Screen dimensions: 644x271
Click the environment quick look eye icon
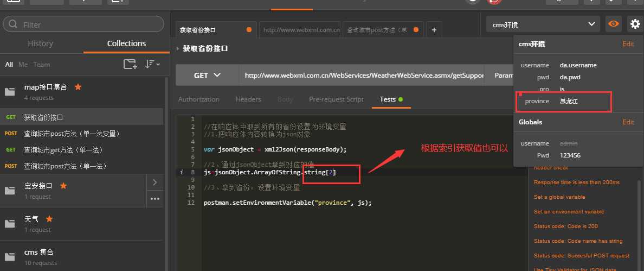coord(614,24)
